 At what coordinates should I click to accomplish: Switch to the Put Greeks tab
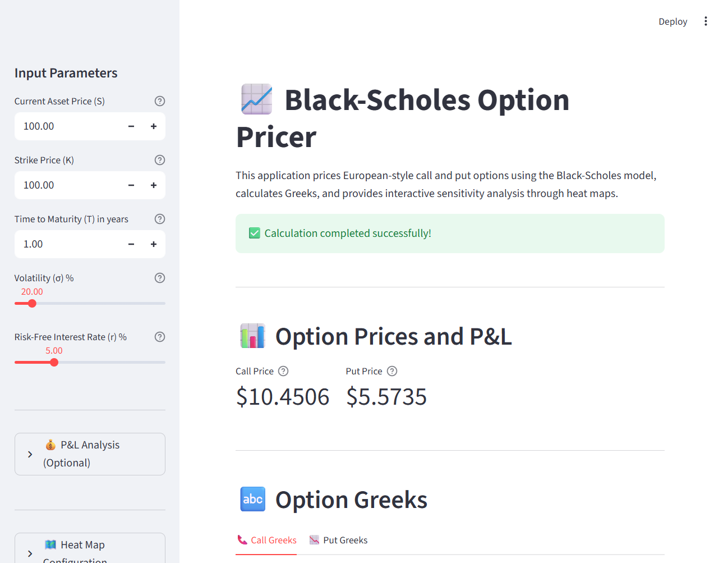338,540
